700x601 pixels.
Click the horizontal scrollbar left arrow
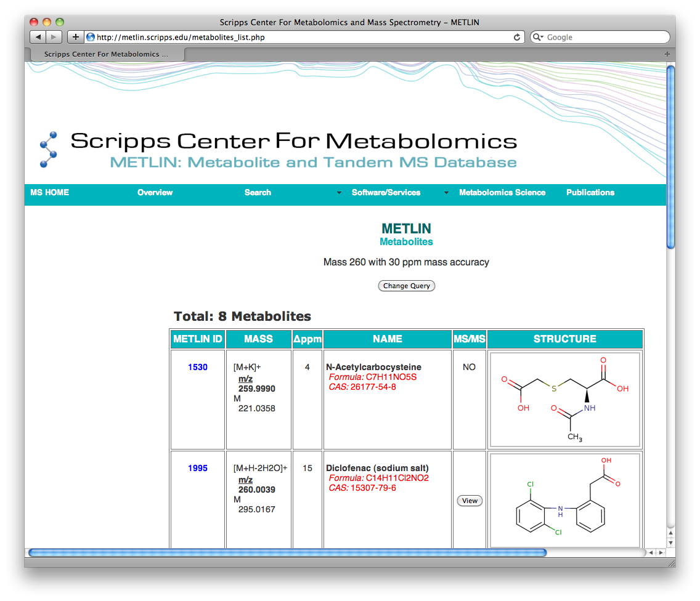click(x=651, y=552)
